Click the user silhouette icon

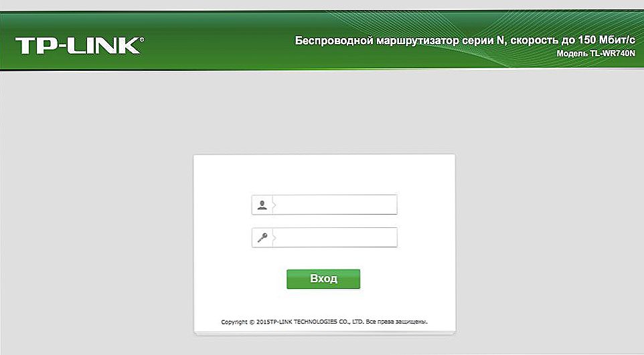[262, 205]
